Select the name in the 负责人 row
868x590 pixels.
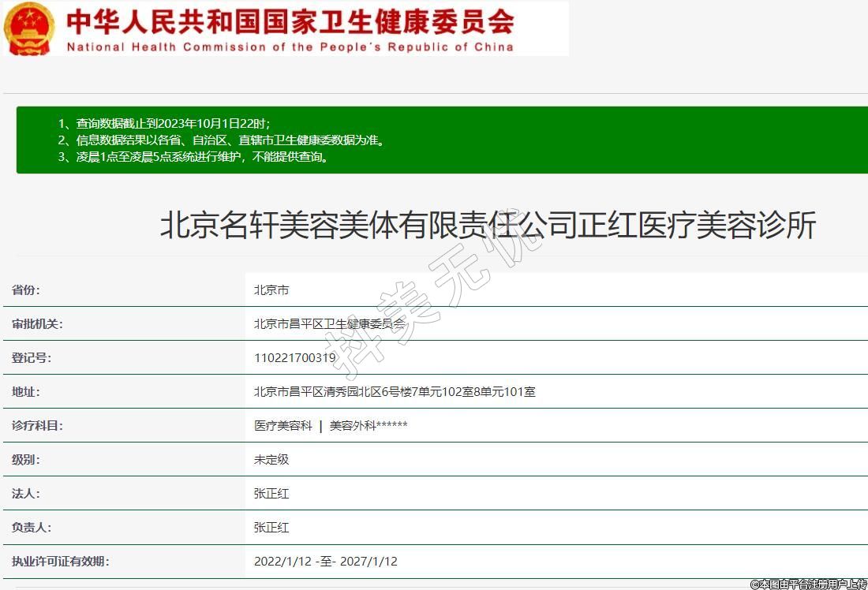[x=271, y=528]
